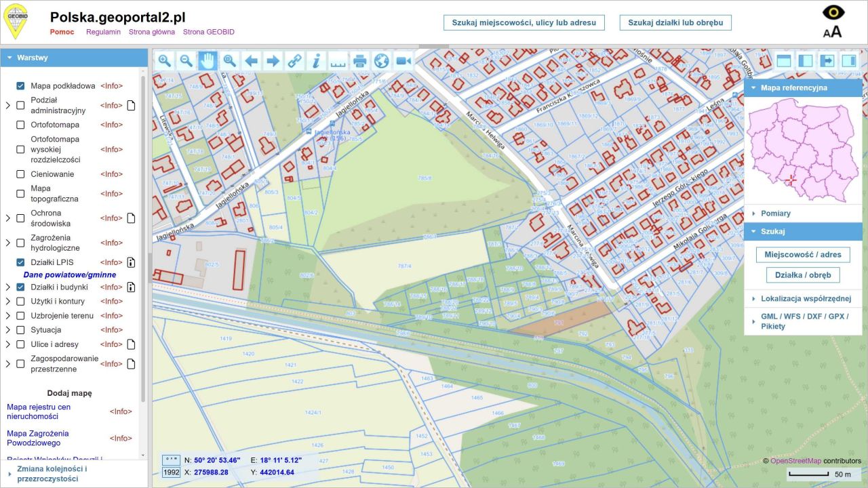Click the video camera icon
This screenshot has height=488, width=868.
[403, 60]
